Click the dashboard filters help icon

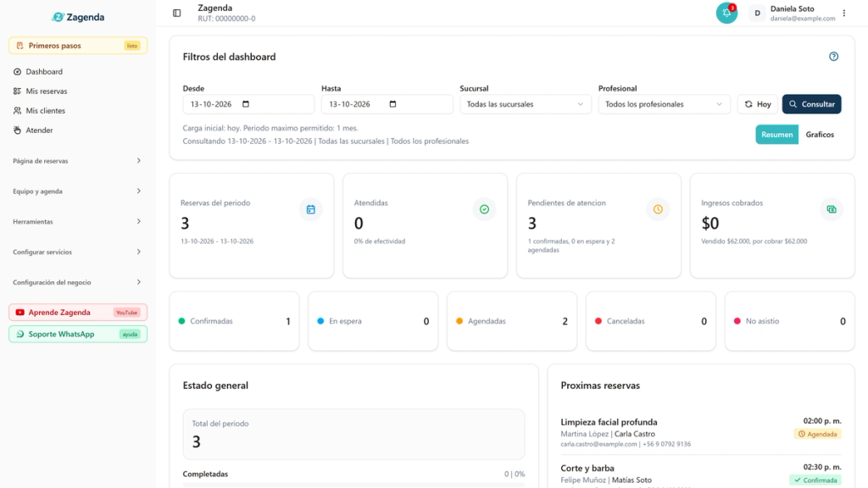point(833,57)
